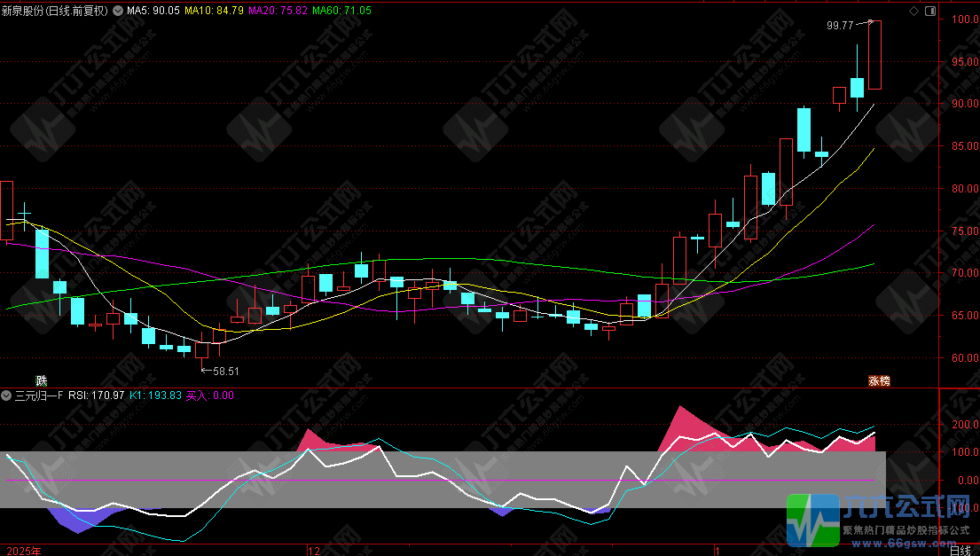Expand the 三元归一F indicator dropdown arrow
Image resolution: width=980 pixels, height=556 pixels.
tap(6, 395)
